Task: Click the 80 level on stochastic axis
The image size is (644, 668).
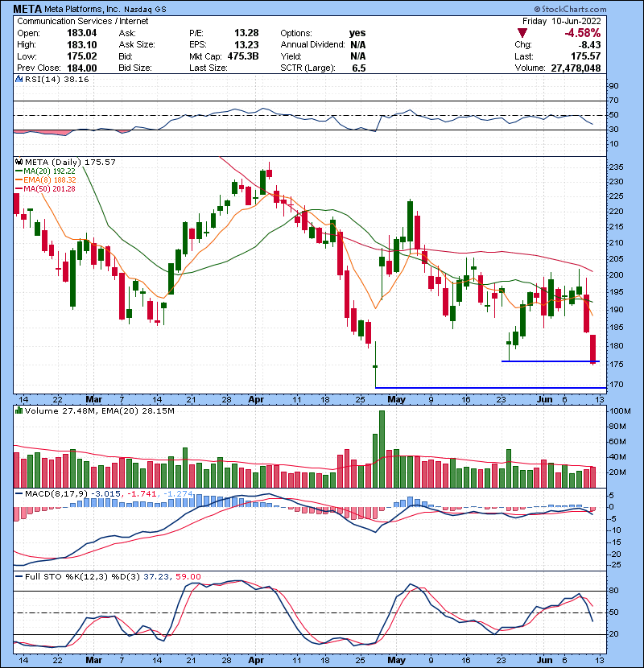Action: pos(613,591)
